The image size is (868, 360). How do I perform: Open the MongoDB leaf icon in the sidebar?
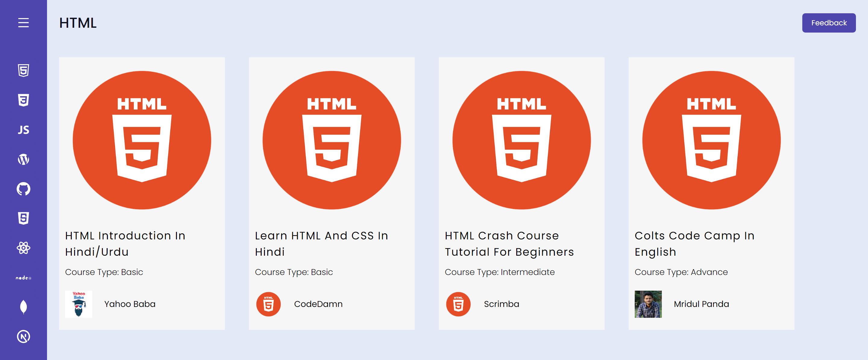(x=23, y=307)
